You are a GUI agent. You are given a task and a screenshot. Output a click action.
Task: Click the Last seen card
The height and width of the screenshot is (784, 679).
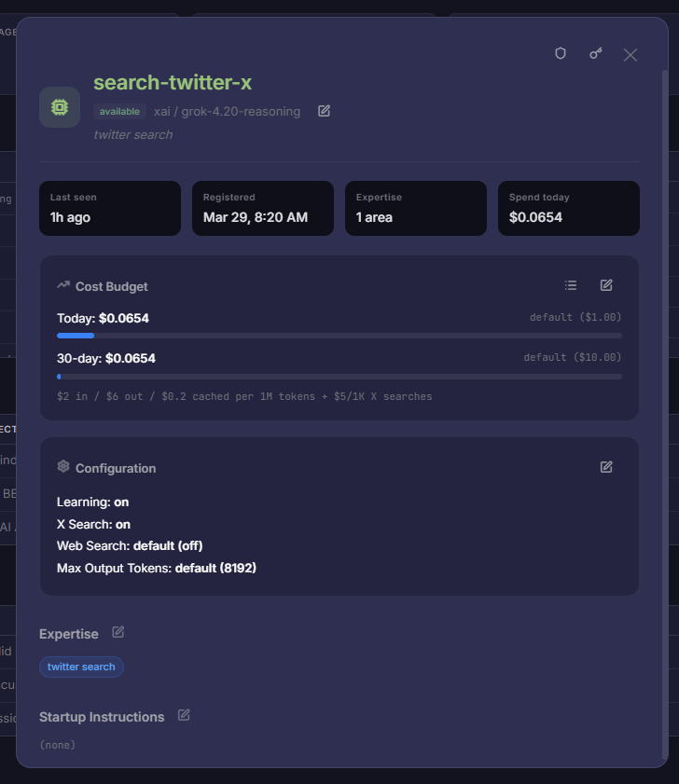(110, 208)
